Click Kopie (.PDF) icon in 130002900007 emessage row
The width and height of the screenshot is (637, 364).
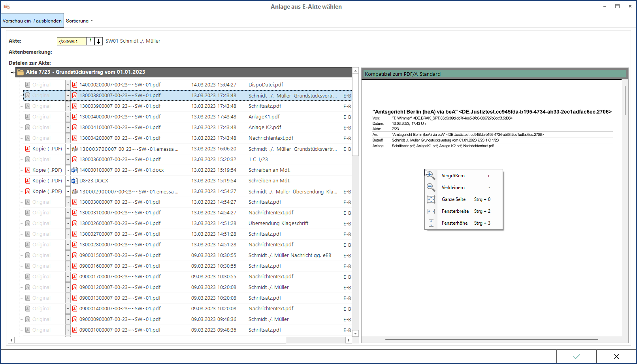coord(28,191)
